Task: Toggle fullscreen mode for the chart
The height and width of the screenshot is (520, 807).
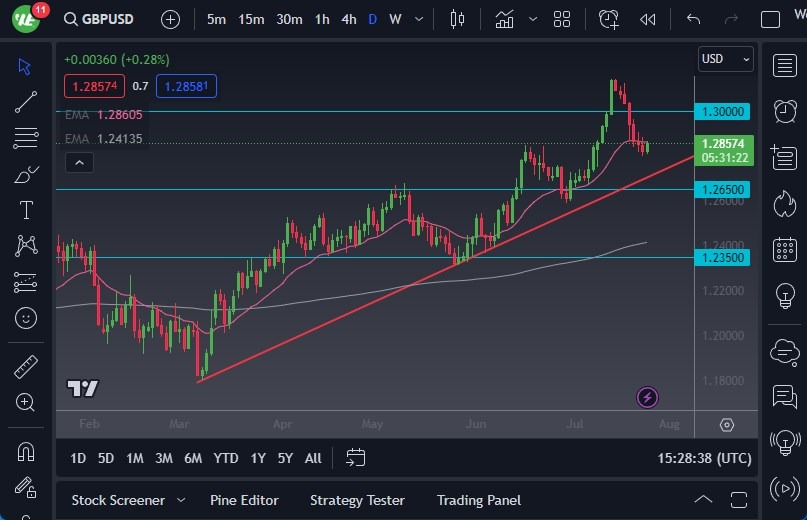Action: click(x=770, y=19)
